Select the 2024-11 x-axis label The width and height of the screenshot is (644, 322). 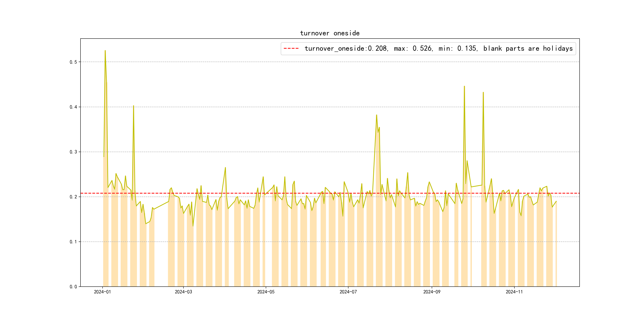tap(514, 292)
